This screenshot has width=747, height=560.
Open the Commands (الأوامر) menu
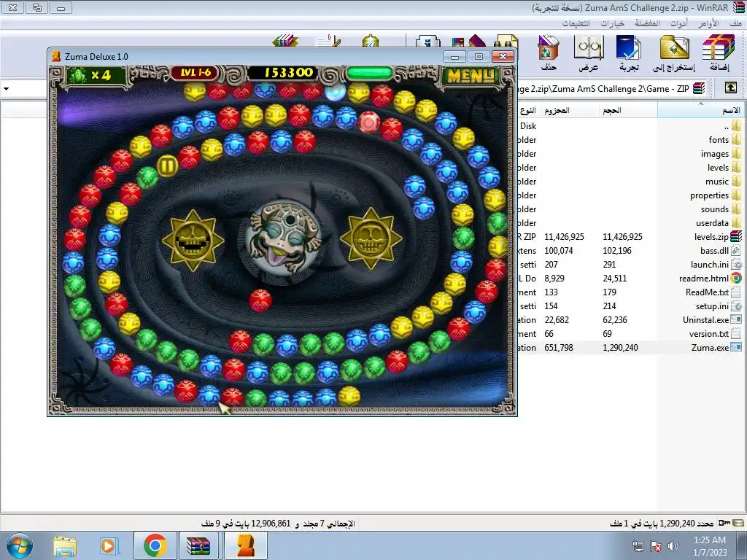(709, 23)
